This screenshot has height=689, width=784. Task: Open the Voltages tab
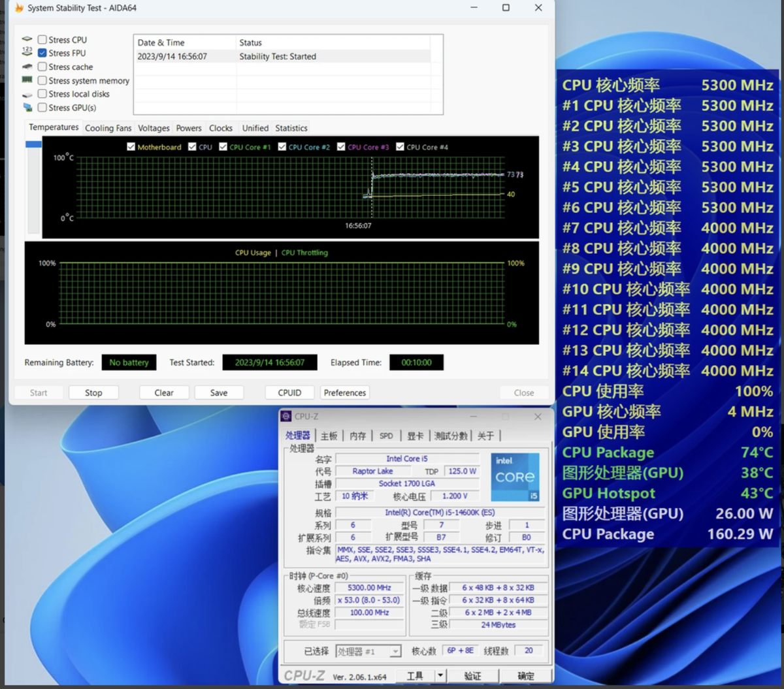[x=154, y=128]
